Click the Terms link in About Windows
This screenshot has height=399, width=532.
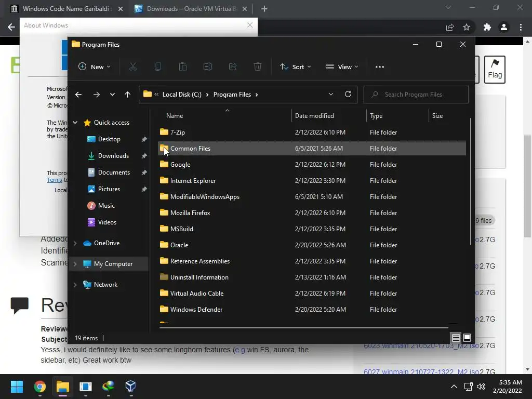coord(55,180)
